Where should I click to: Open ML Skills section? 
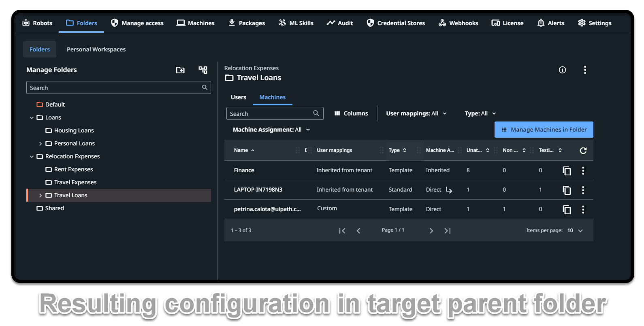(x=296, y=23)
